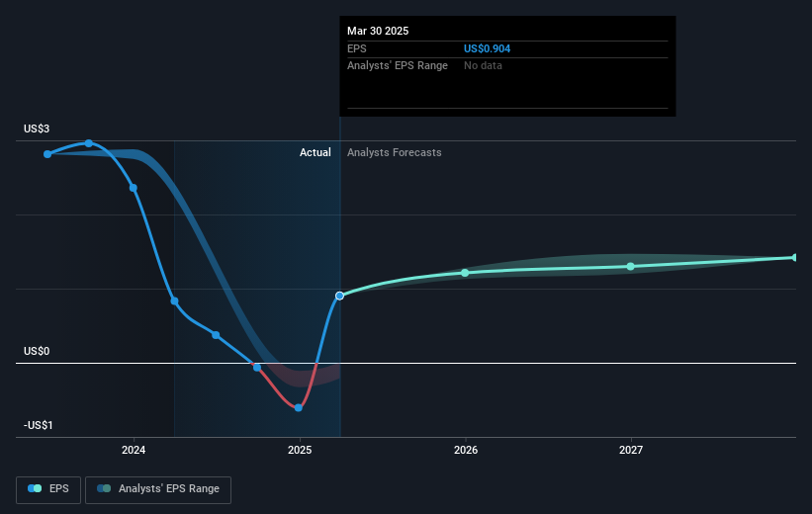812x514 pixels.
Task: Click the EPS point on the 2024 gridline
Action: pos(134,188)
